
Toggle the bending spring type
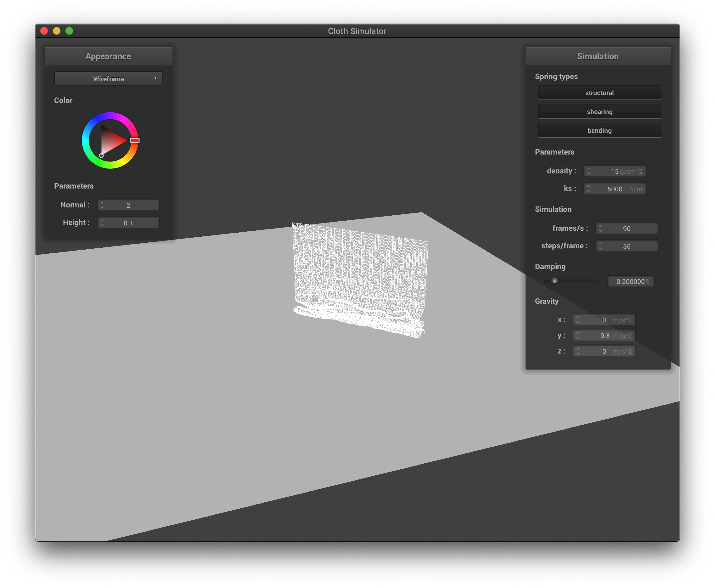point(599,130)
